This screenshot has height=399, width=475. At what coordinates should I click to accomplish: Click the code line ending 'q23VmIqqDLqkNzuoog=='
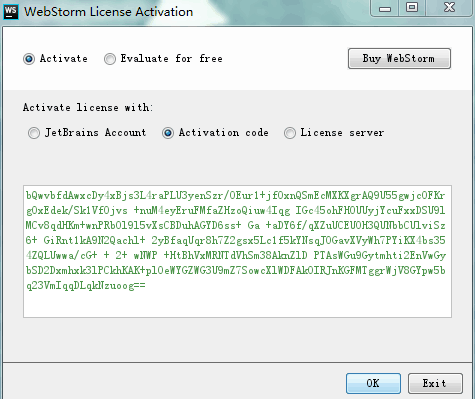tap(86, 286)
